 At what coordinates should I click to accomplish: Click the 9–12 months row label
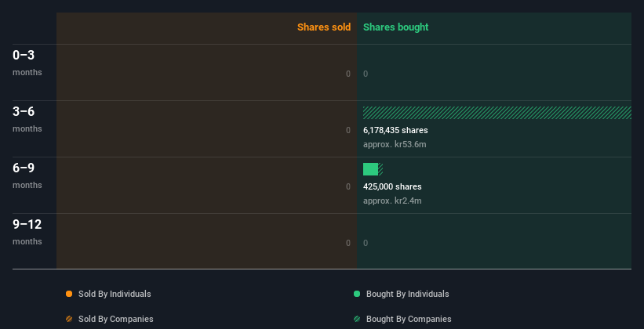(27, 232)
